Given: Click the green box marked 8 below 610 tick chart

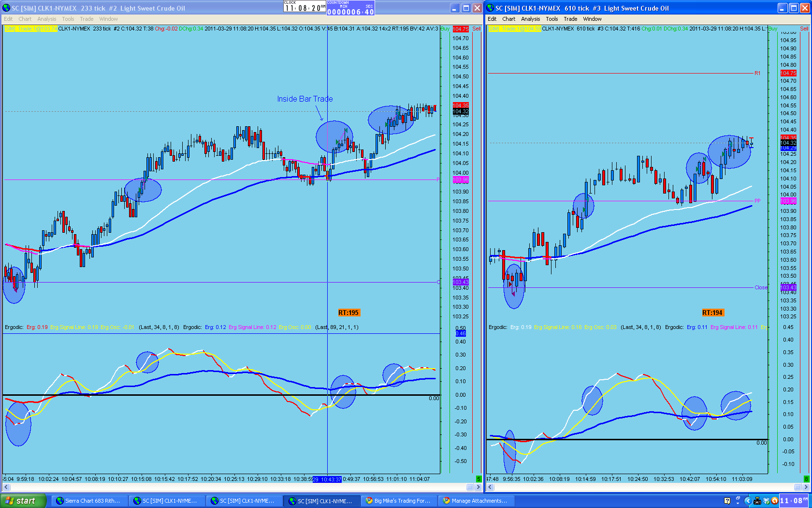Looking at the screenshot, I should [x=806, y=479].
